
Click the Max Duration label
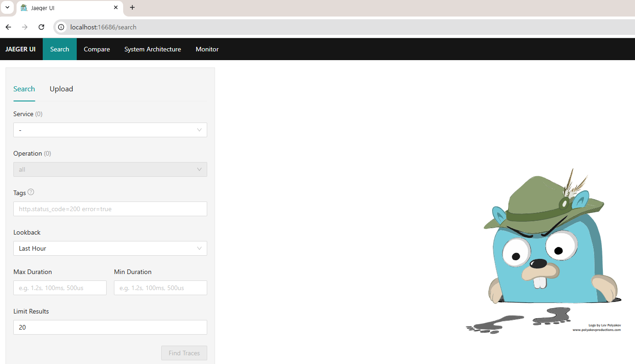pyautogui.click(x=33, y=272)
